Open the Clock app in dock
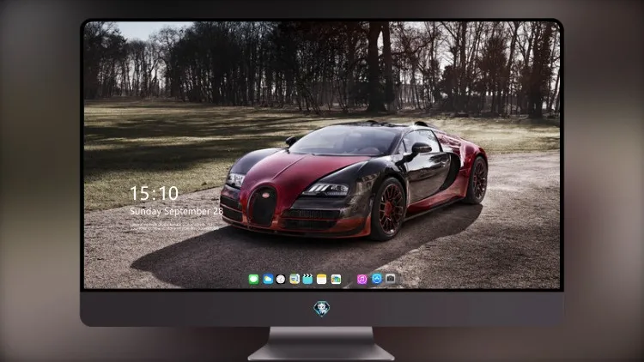Viewport: 644px width, 362px height. pyautogui.click(x=281, y=280)
